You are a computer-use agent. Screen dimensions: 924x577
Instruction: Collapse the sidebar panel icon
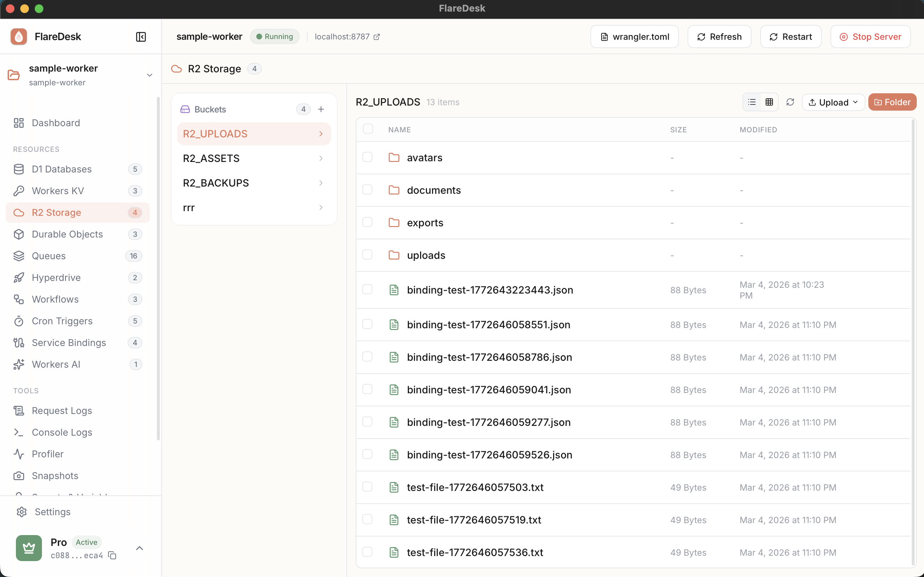coord(141,37)
